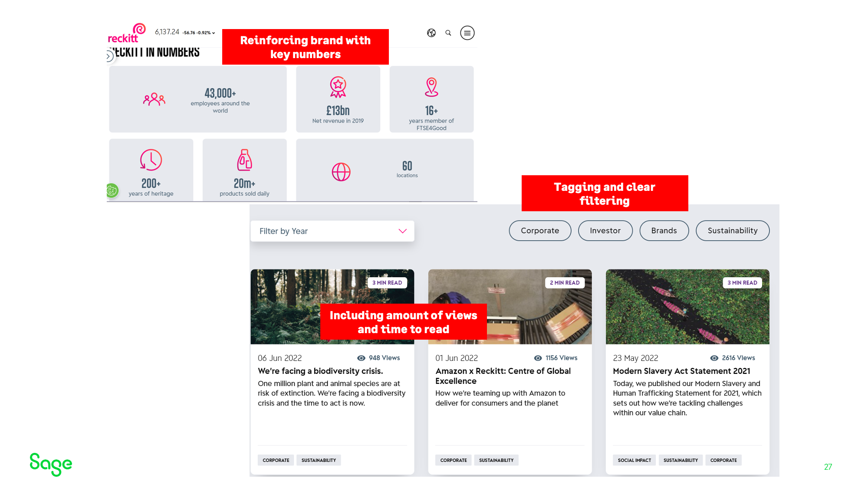Image resolution: width=868 pixels, height=488 pixels.
Task: Click the search magnifier icon
Action: coord(448,33)
